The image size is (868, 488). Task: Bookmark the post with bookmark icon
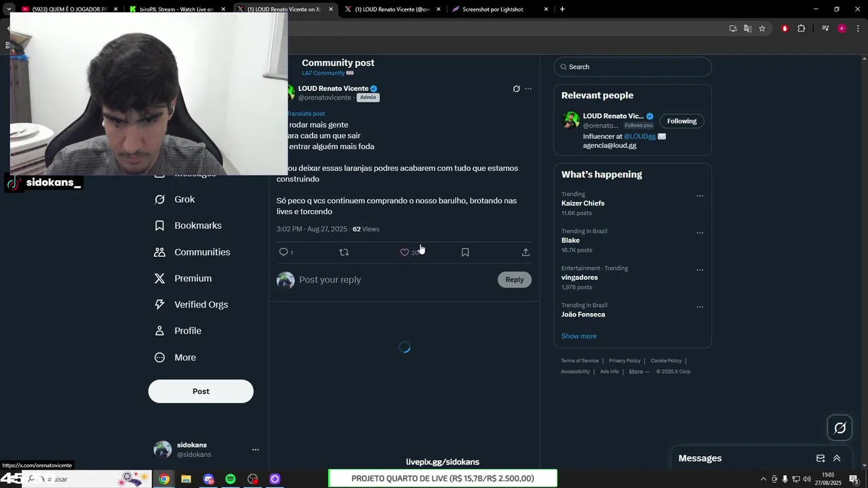(465, 252)
